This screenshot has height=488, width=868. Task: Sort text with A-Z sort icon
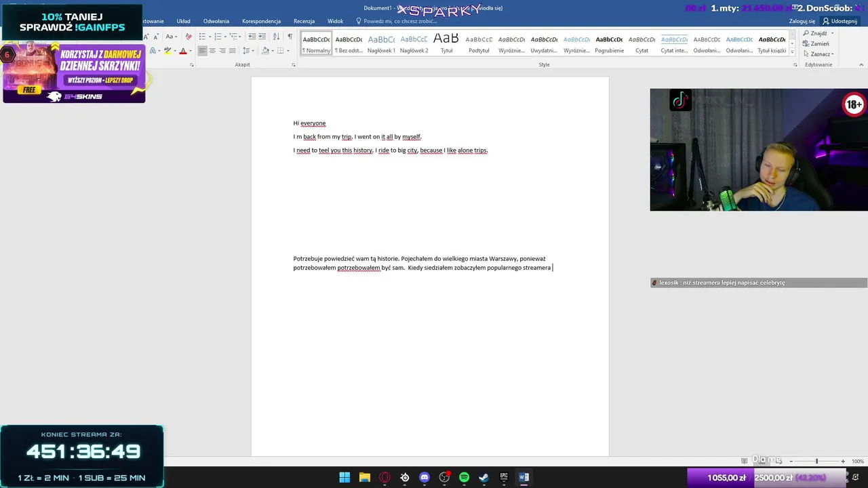[x=277, y=37]
